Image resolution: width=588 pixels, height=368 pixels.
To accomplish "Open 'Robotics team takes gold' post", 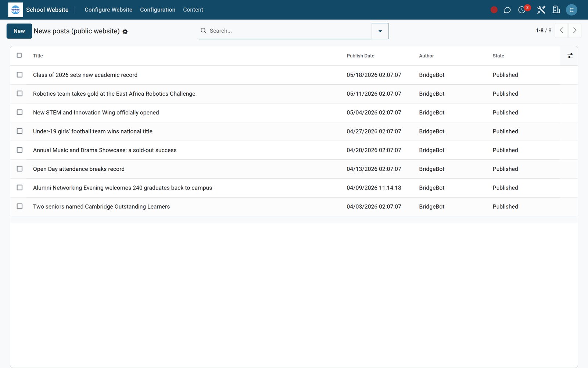I will coord(114,94).
